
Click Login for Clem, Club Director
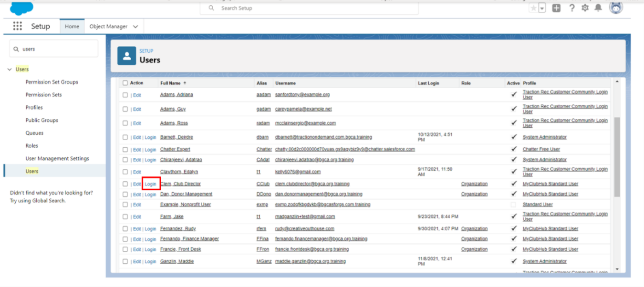coord(150,184)
